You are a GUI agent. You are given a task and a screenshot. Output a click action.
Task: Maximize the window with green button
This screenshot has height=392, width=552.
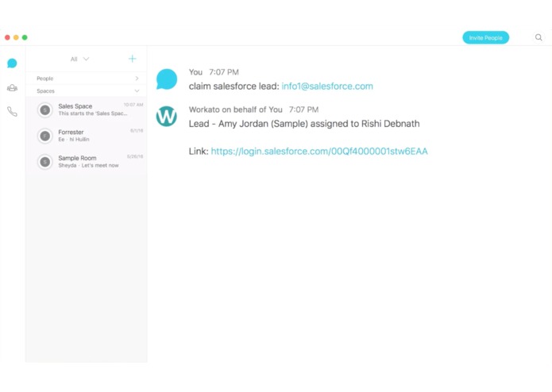25,37
